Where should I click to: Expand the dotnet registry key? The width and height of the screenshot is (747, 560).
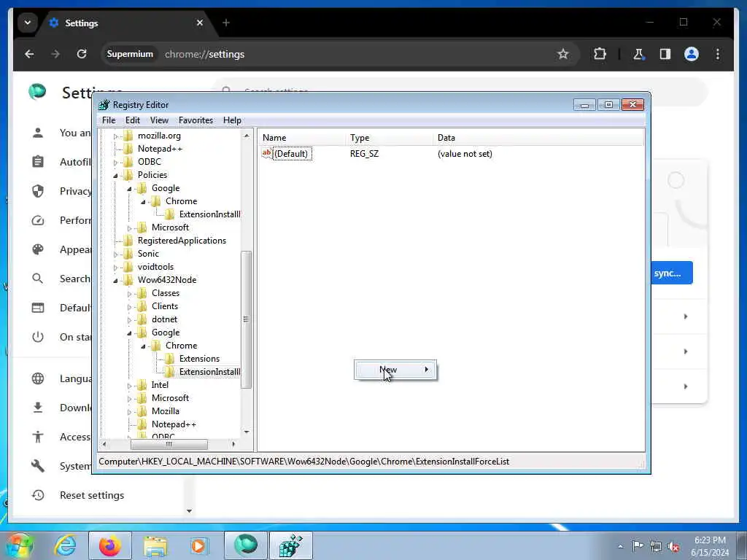pyautogui.click(x=129, y=320)
